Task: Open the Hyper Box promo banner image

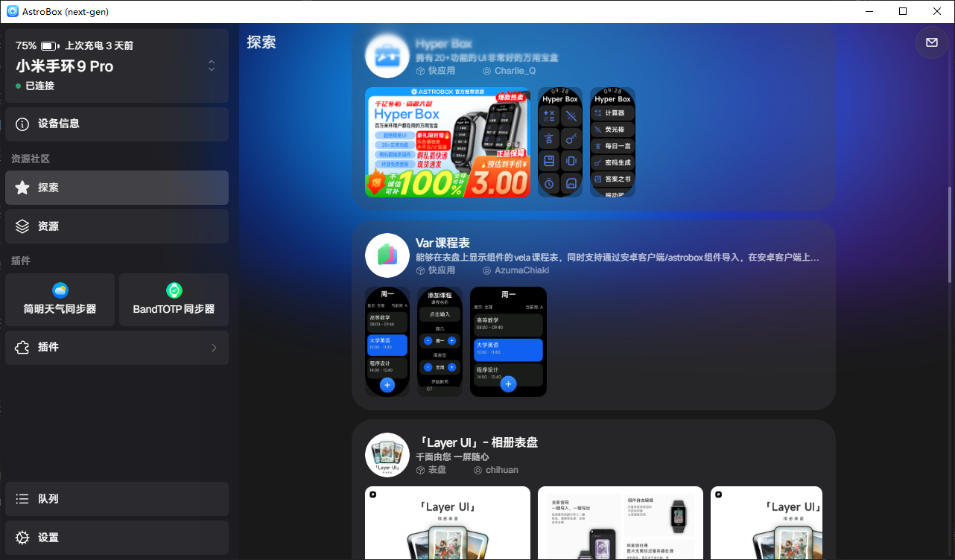Action: [x=448, y=142]
